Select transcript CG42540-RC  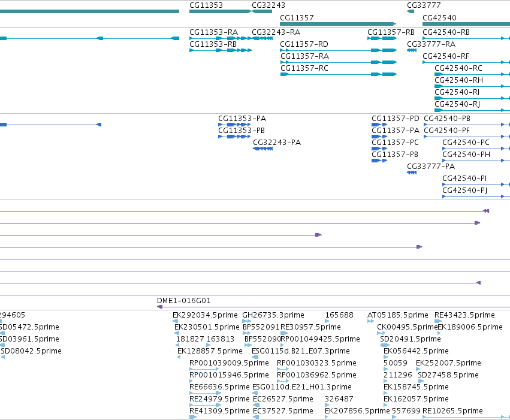pos(458,68)
